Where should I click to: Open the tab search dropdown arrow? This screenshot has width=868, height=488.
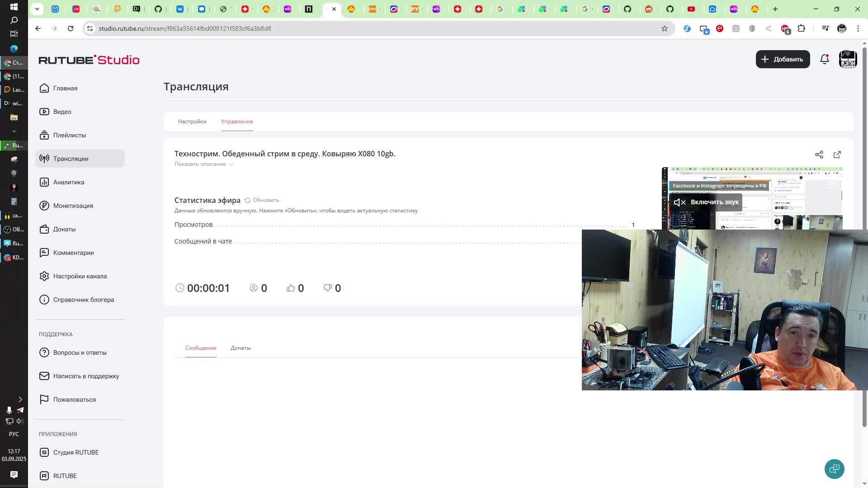point(37,9)
